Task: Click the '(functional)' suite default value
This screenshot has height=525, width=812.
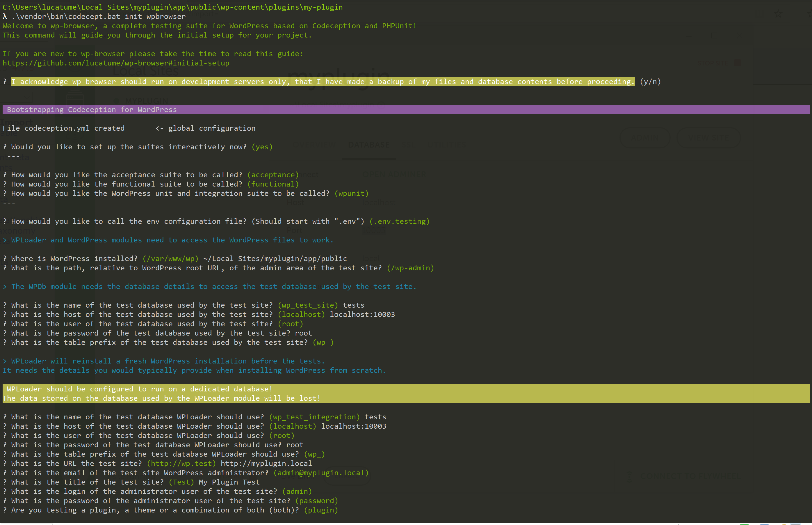Action: pyautogui.click(x=273, y=184)
